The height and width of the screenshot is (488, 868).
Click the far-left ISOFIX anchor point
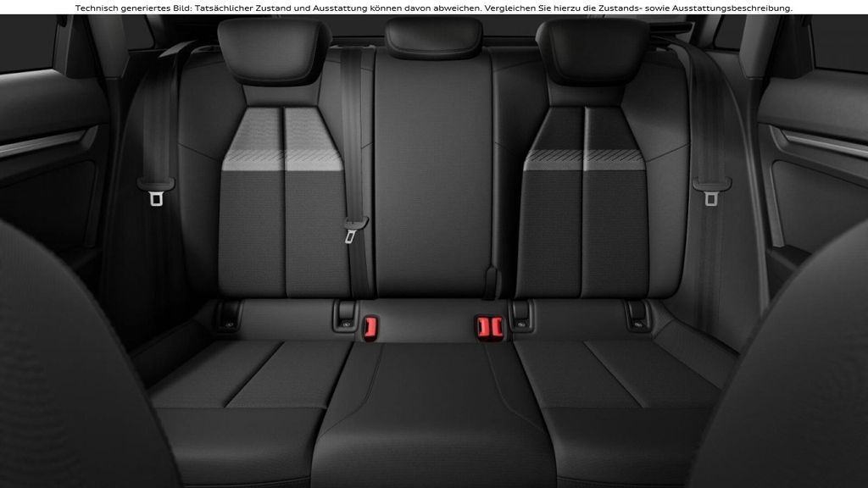(x=227, y=315)
